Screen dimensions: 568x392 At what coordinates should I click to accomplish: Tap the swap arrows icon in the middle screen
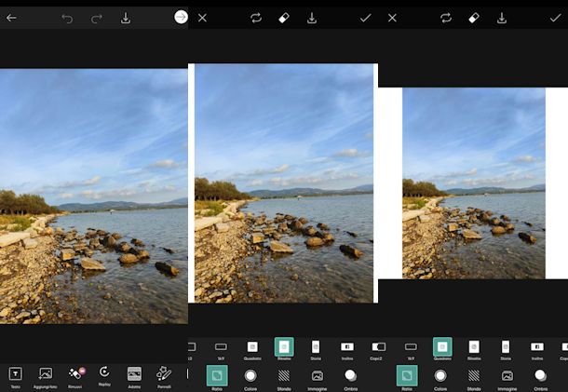256,18
